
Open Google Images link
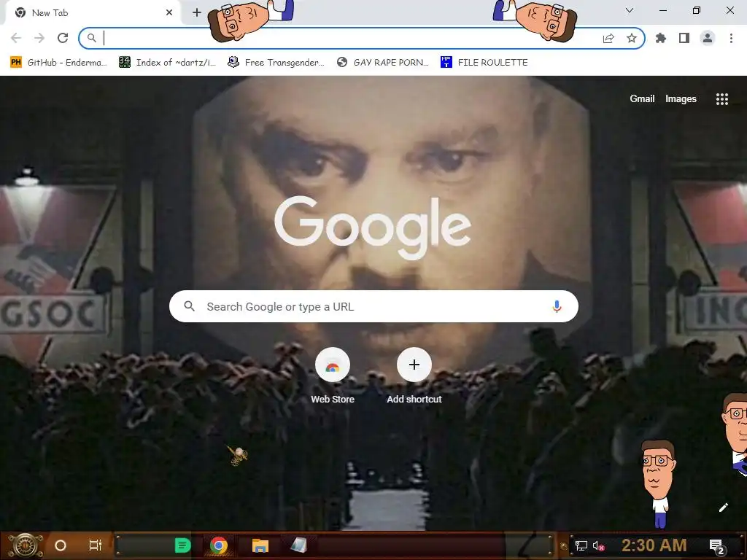click(681, 98)
